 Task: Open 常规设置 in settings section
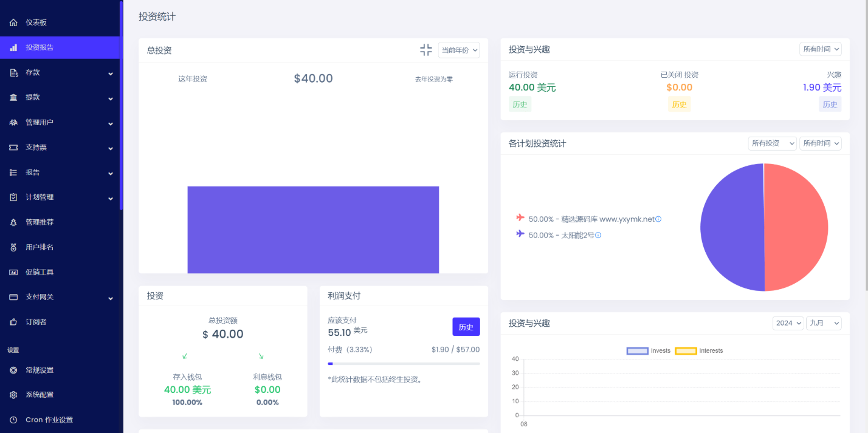[x=60, y=370]
